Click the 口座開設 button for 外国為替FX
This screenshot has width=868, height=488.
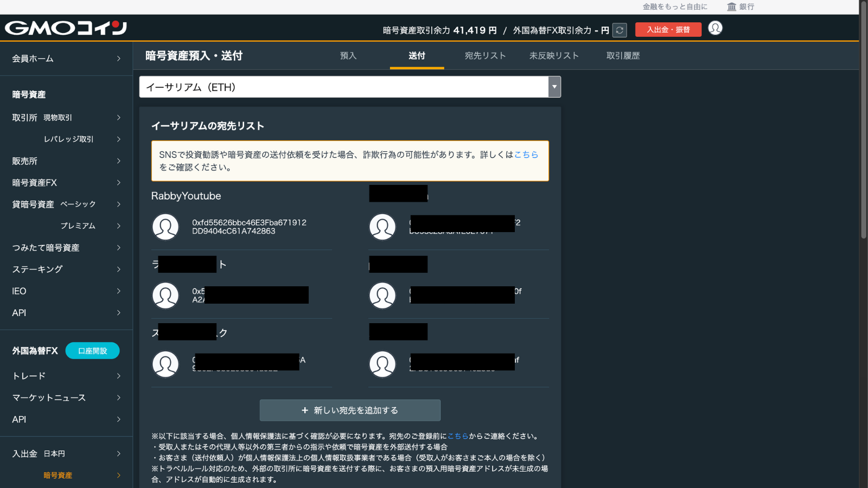(x=92, y=351)
